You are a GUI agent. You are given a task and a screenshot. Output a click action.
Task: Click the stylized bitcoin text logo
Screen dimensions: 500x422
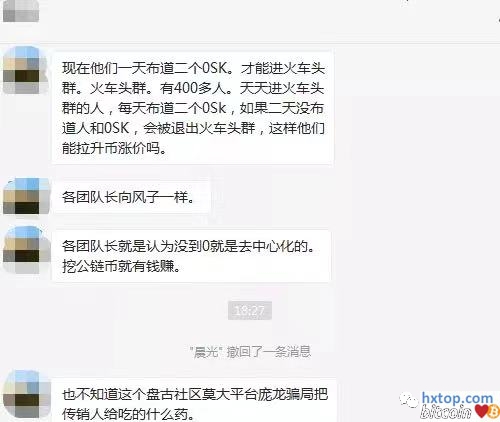click(x=446, y=411)
